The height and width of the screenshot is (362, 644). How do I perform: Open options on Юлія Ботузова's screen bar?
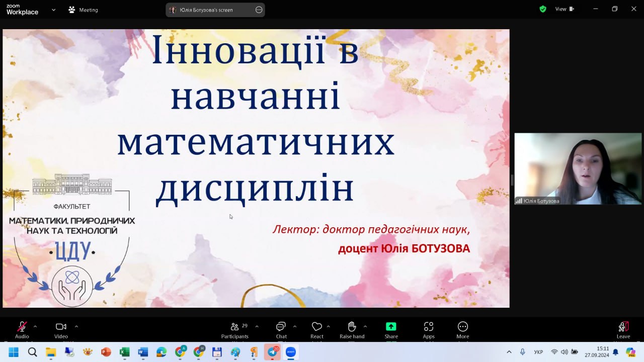click(x=259, y=10)
